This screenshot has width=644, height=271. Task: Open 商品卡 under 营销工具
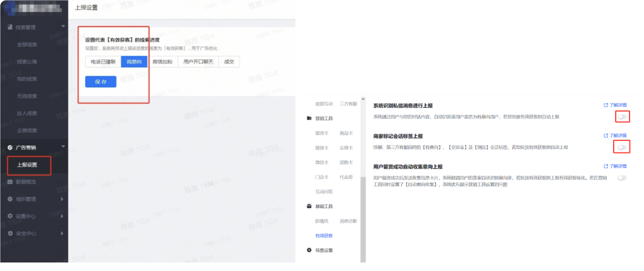pos(346,133)
